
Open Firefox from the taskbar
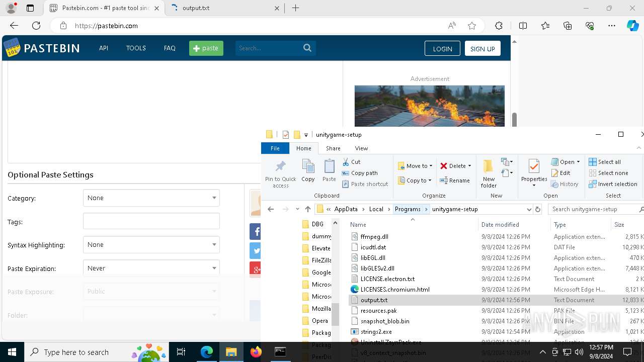pyautogui.click(x=256, y=352)
